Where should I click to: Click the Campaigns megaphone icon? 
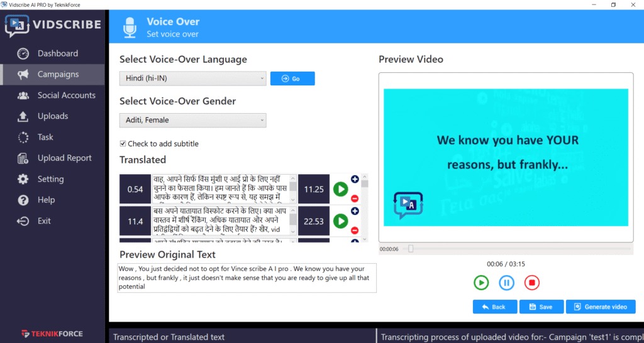click(23, 74)
